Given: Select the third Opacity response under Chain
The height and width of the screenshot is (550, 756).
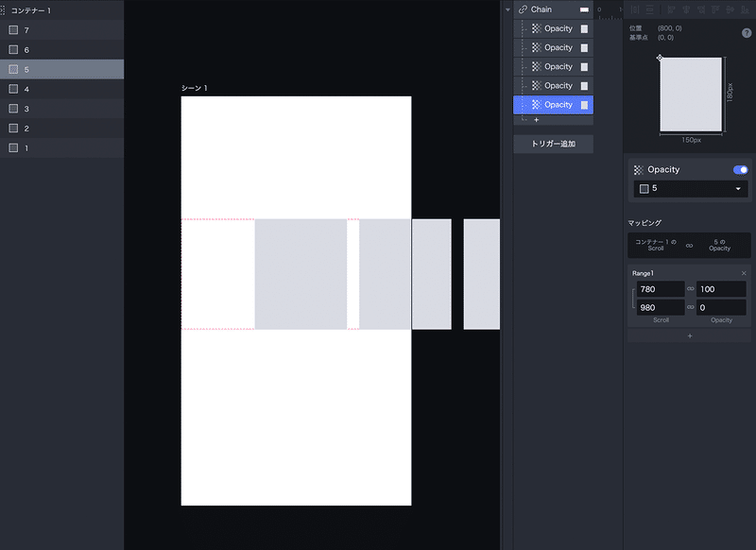Looking at the screenshot, I should coord(553,66).
